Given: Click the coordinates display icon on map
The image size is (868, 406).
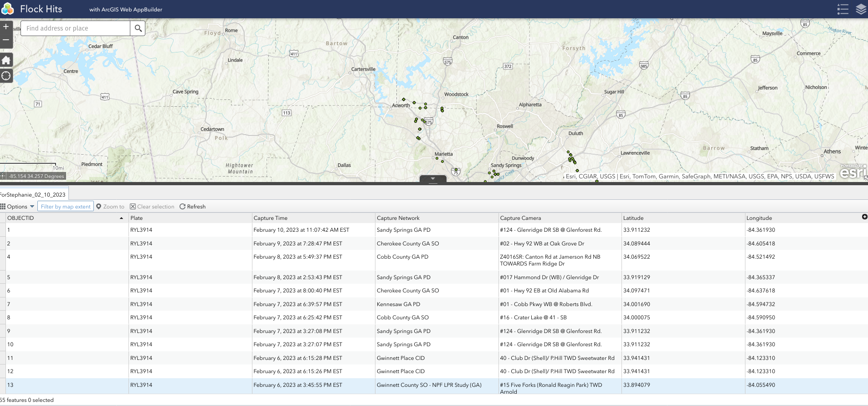Looking at the screenshot, I should (3, 176).
